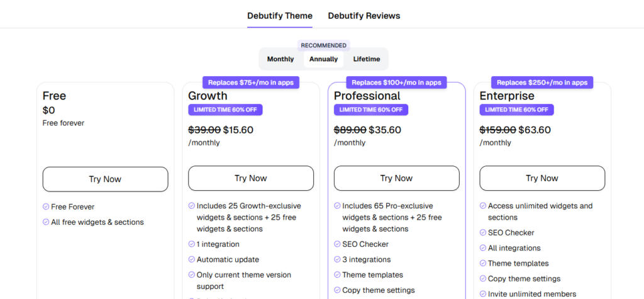644x299 pixels.
Task: Click checkmark icon beside 3 integrations
Action: (x=337, y=259)
